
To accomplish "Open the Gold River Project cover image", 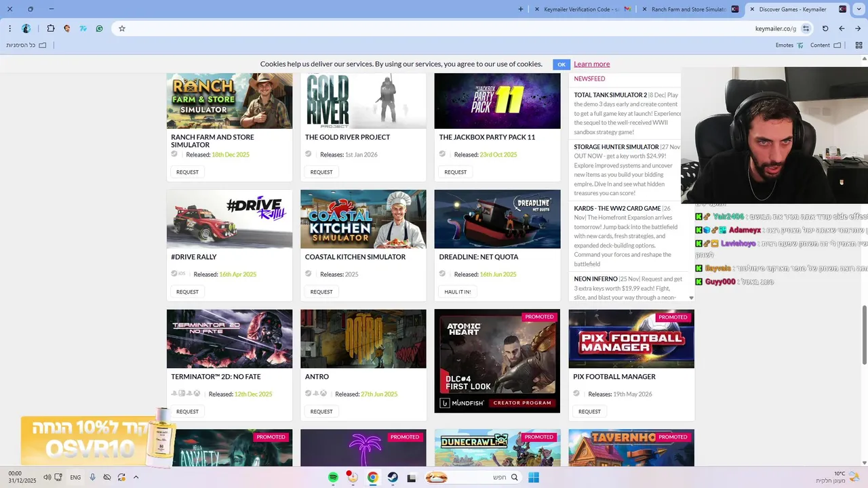I will [363, 101].
